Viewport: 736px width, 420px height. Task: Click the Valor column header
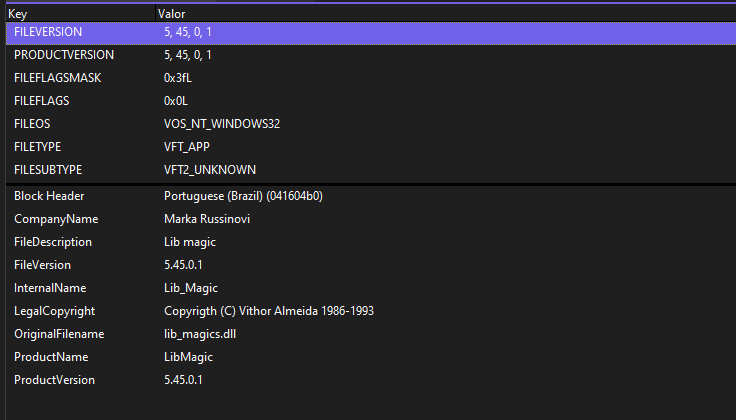(x=171, y=14)
